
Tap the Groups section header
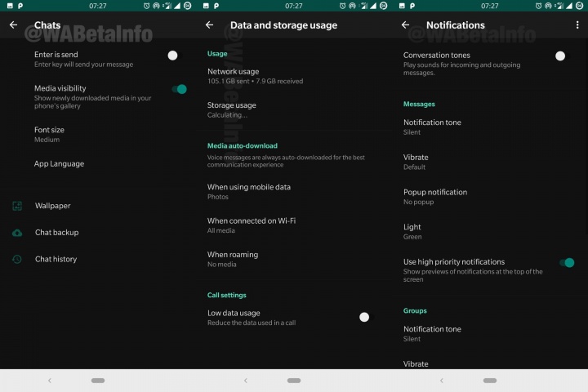(x=415, y=310)
